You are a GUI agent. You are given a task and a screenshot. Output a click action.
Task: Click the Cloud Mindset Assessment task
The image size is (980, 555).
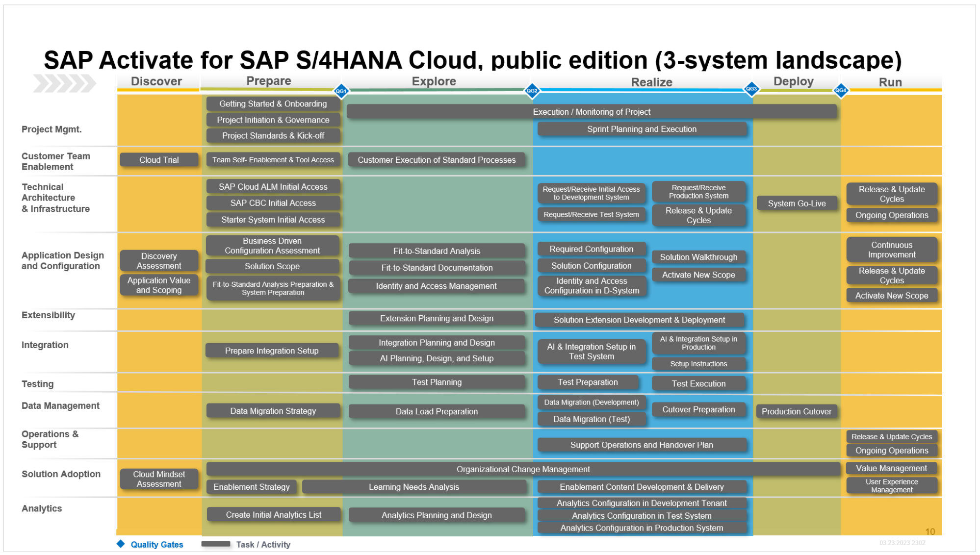(x=159, y=479)
